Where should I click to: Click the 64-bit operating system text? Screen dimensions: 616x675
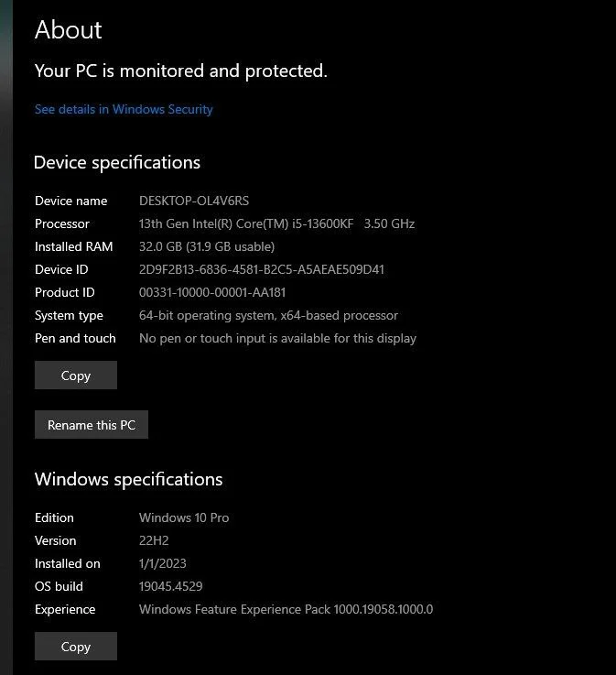[268, 315]
